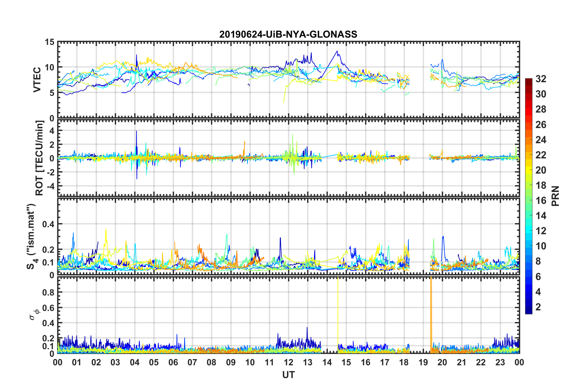This screenshot has height=392, width=577.
Task: Click the PRN colorbar label
Action: 555,196
